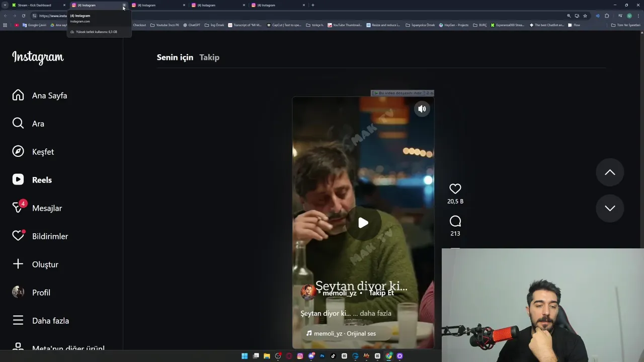
Task: Open Profil avatar in sidebar
Action: tap(18, 293)
